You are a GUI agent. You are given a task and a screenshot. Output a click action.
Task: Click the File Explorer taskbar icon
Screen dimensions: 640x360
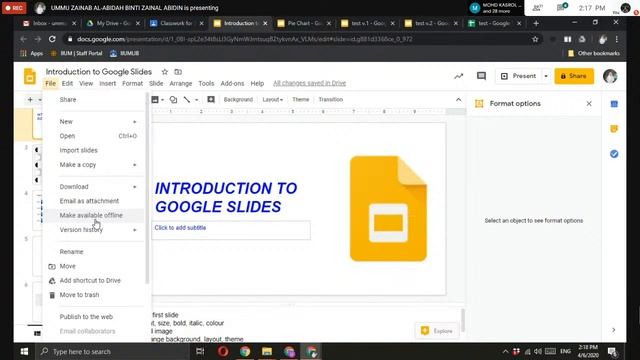(x=267, y=351)
